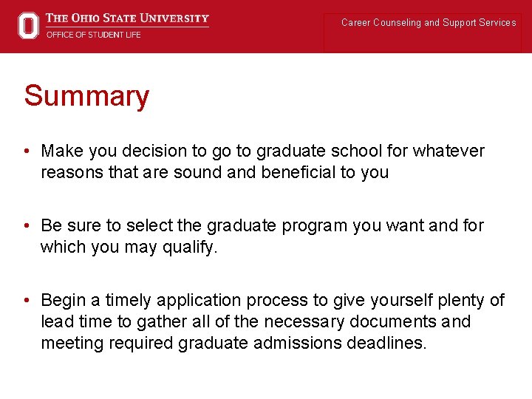Select the Office of Student Life text

tap(93, 35)
